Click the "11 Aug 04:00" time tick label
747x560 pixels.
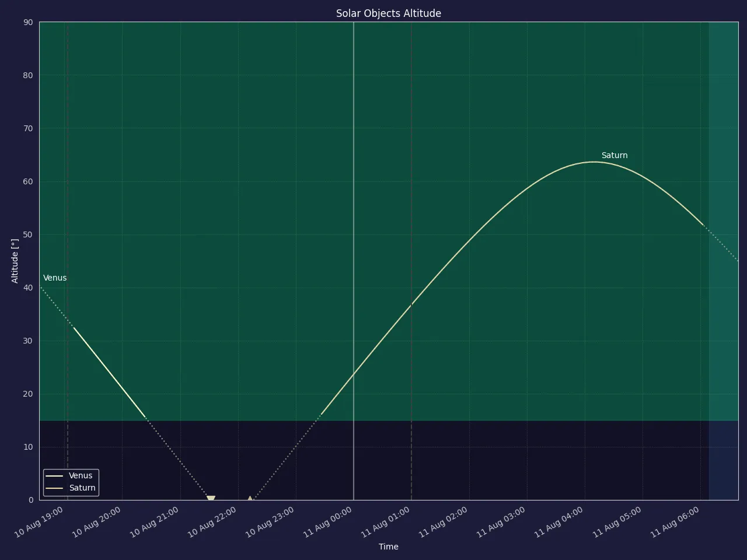pyautogui.click(x=559, y=522)
